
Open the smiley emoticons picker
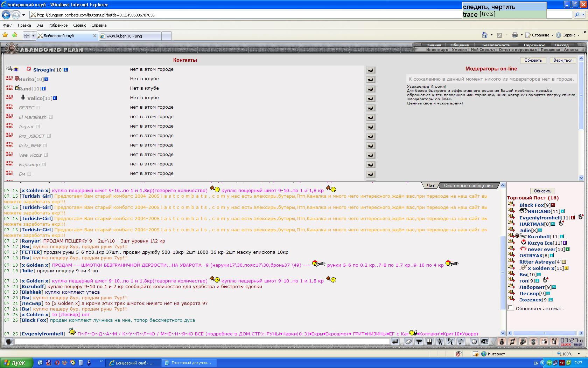(x=474, y=341)
